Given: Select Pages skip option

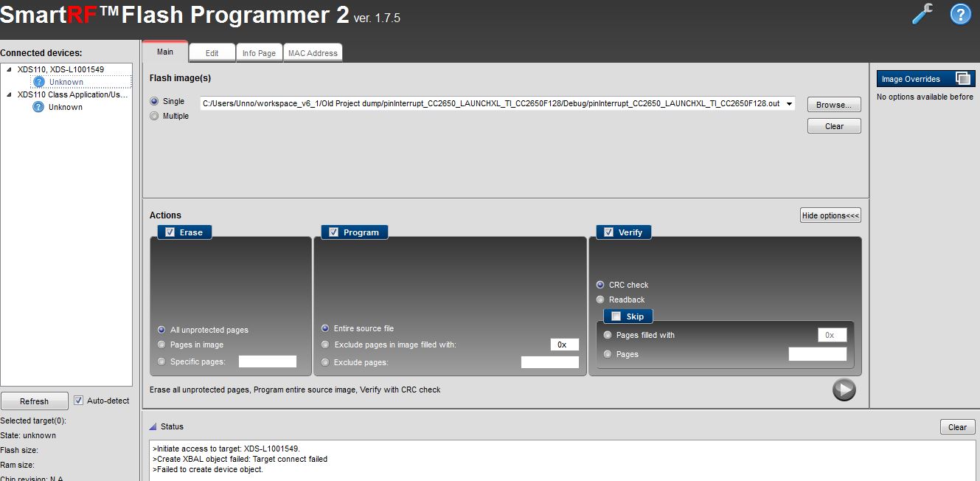Looking at the screenshot, I should [x=608, y=354].
